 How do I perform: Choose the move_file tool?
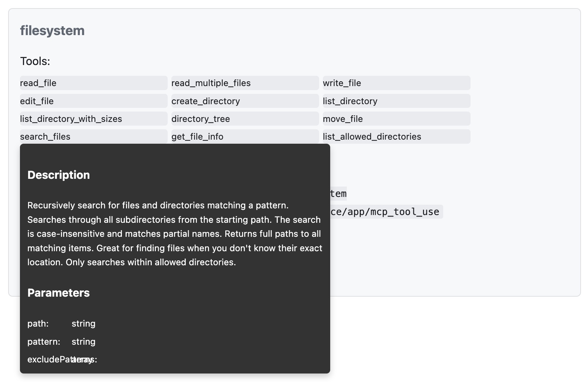(x=397, y=119)
